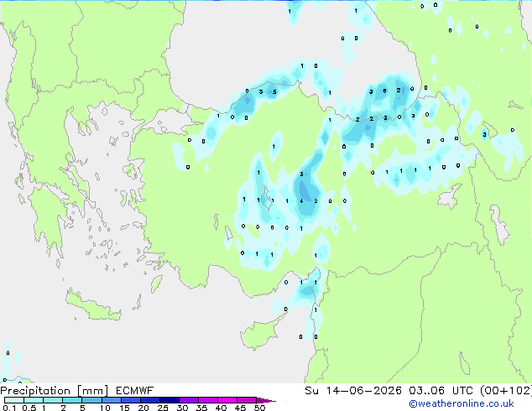The height and width of the screenshot is (411, 532).
Task: Click the 0.5–1 mm legend swatch
Action: tap(34, 400)
